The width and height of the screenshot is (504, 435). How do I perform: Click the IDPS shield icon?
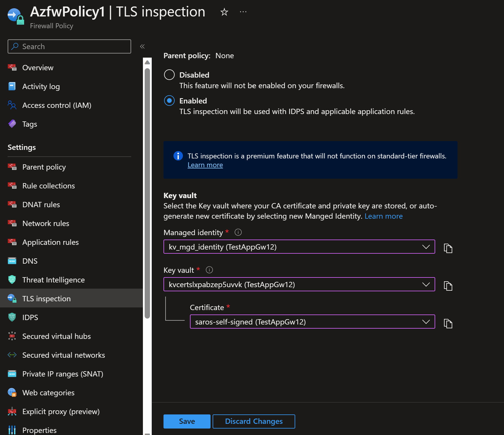(12, 317)
